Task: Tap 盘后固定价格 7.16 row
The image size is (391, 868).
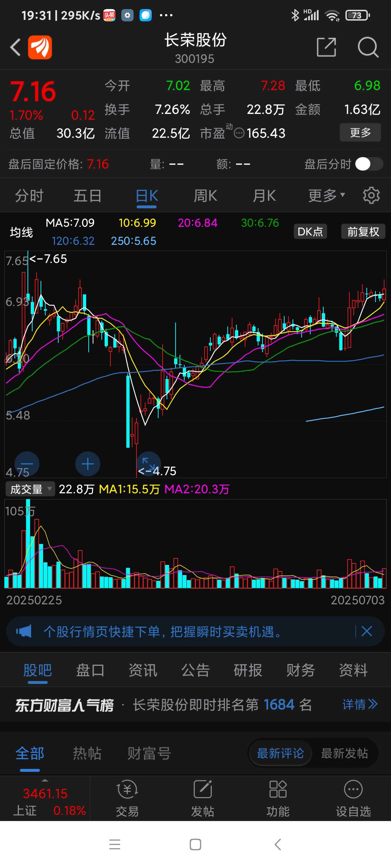Action: click(x=58, y=164)
